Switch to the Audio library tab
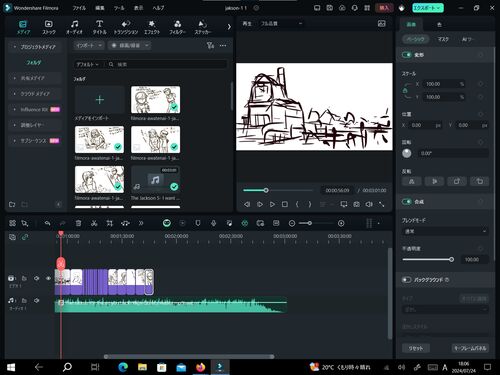 [74, 27]
